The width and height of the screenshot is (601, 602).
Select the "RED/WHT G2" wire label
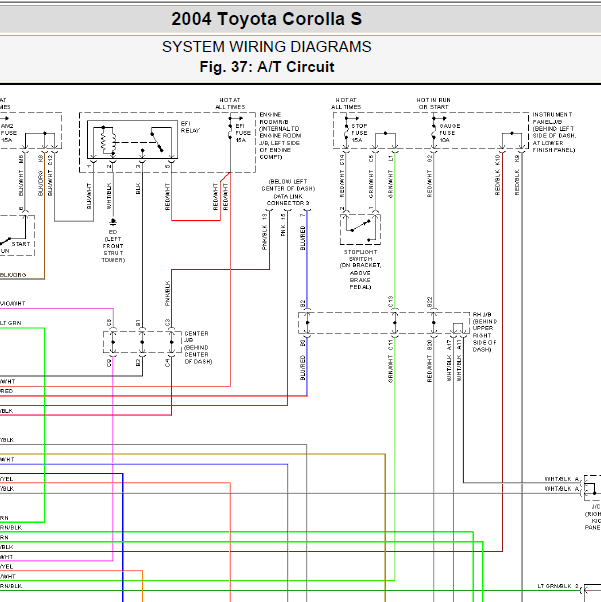[430, 177]
